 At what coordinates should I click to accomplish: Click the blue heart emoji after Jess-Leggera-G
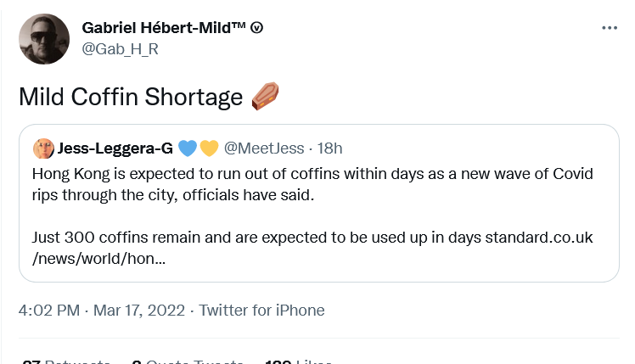coord(188,148)
